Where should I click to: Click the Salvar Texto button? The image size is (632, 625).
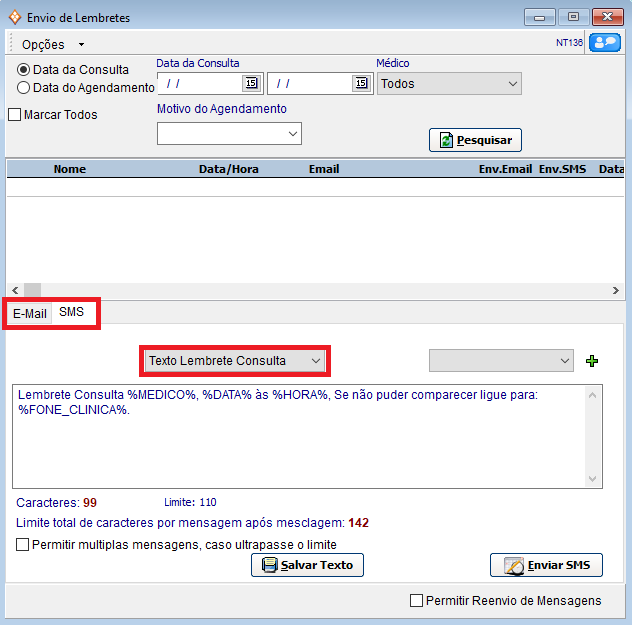pyautogui.click(x=307, y=565)
